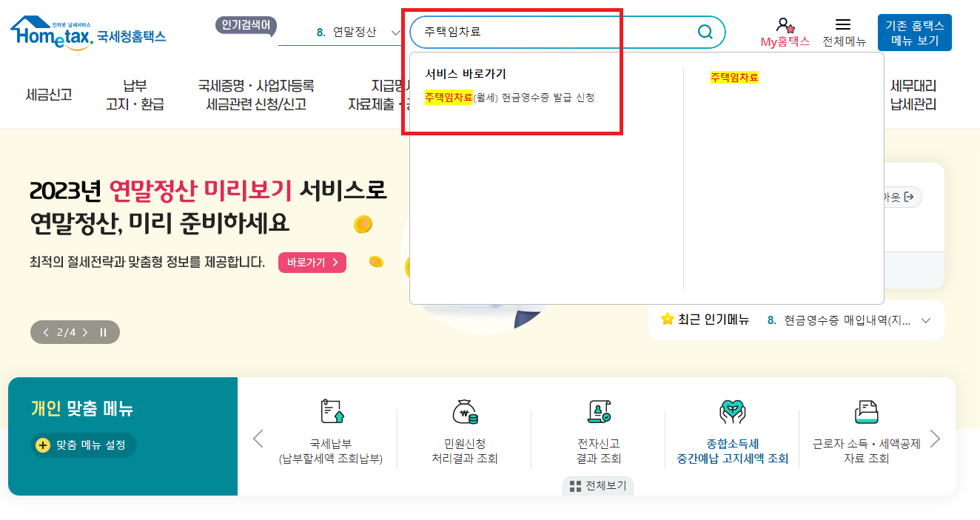Expand the 최근 인기메뉴 chevron

(x=924, y=320)
